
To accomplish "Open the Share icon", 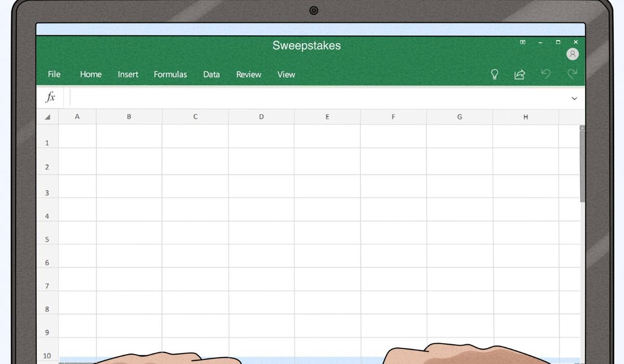I will click(x=519, y=74).
